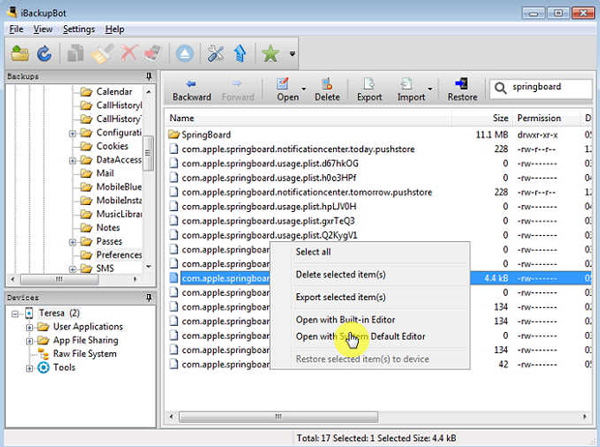Open the dropdown arrow next to Import

pos(432,90)
